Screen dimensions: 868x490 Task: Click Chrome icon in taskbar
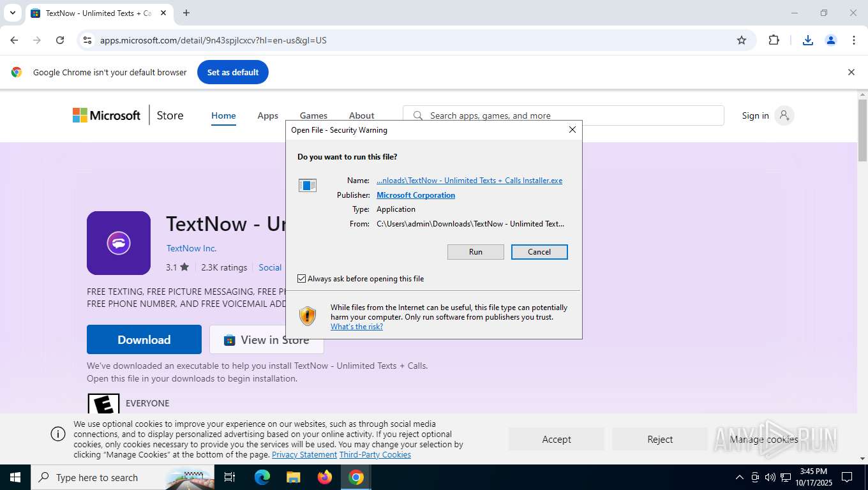click(x=356, y=477)
